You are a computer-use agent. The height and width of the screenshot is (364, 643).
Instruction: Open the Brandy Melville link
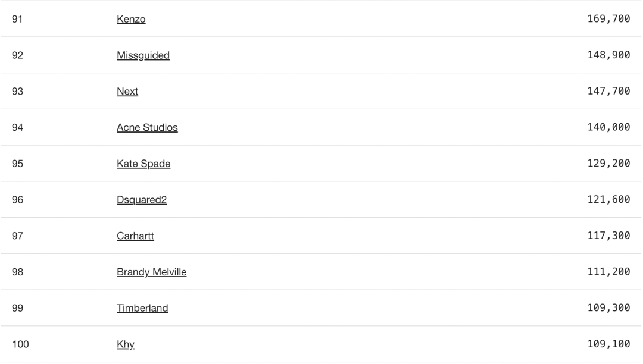tap(151, 272)
